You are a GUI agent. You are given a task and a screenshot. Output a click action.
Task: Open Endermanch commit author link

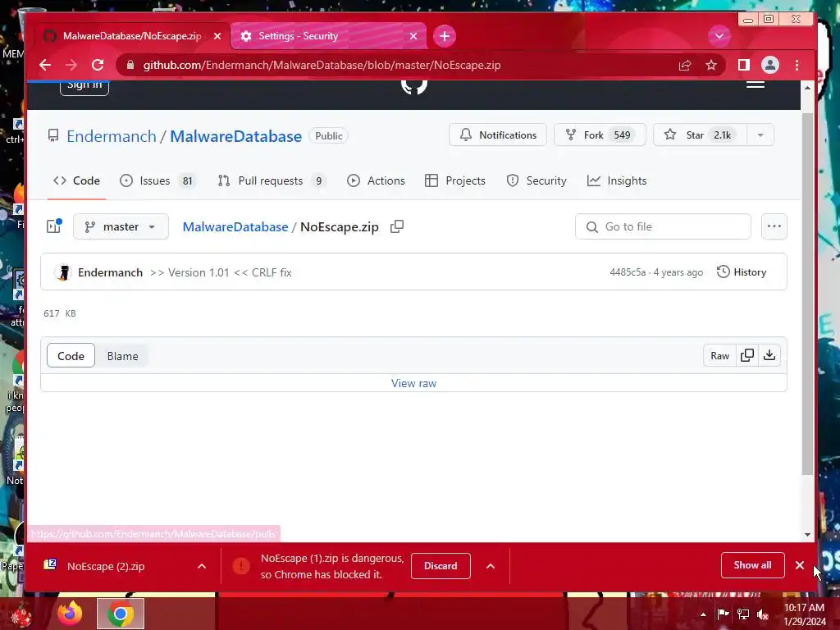(x=111, y=272)
